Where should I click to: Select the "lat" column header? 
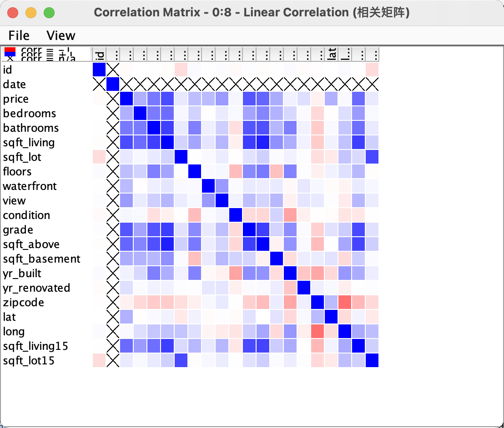tap(331, 54)
